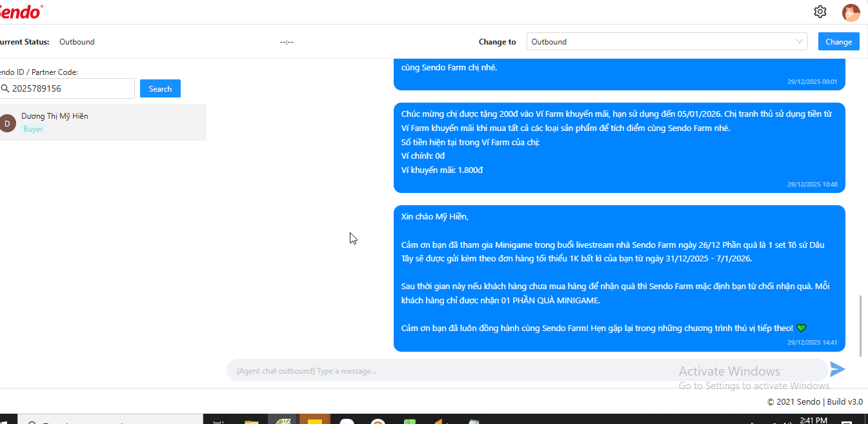
Task: Click timestamp 29/12/2025 14:41
Action: point(812,343)
